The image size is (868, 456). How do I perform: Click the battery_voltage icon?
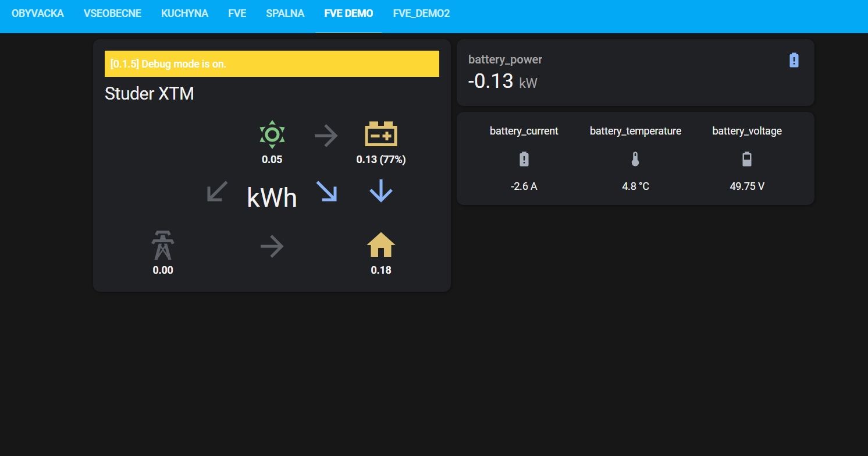point(747,160)
